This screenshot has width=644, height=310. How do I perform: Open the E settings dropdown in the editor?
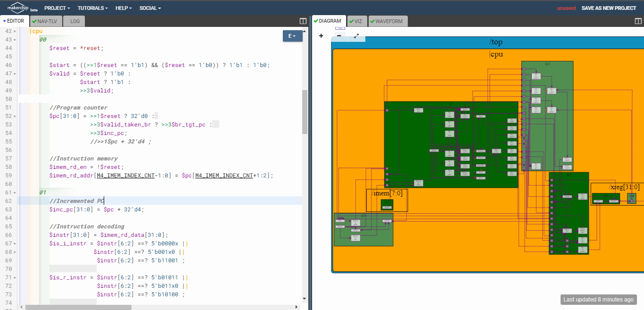tap(292, 36)
